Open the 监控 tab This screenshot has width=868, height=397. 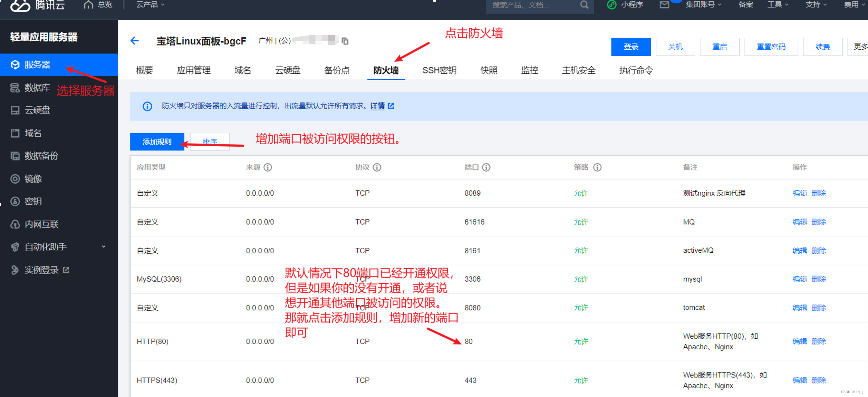pyautogui.click(x=529, y=70)
